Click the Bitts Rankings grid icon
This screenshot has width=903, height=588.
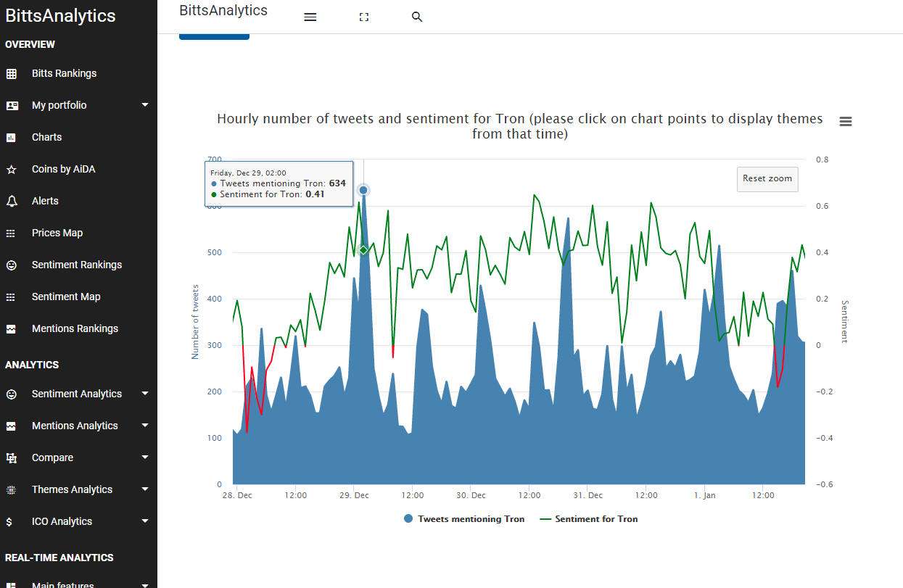[x=11, y=73]
